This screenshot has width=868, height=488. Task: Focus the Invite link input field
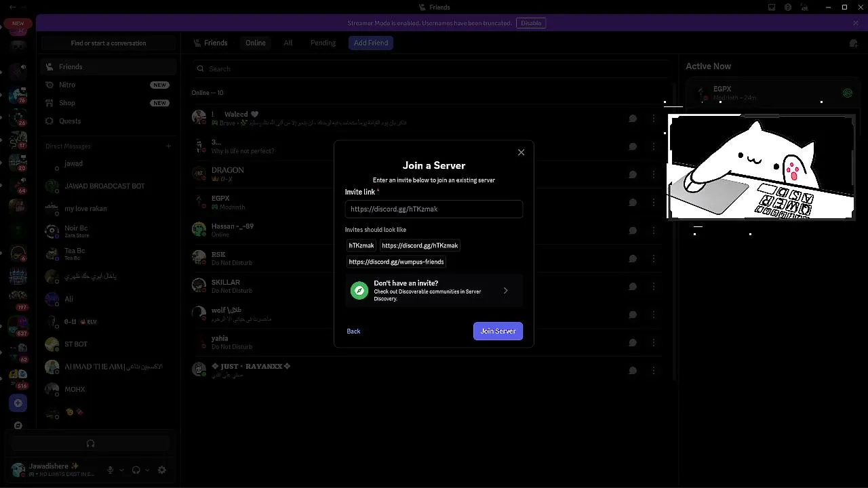(433, 209)
